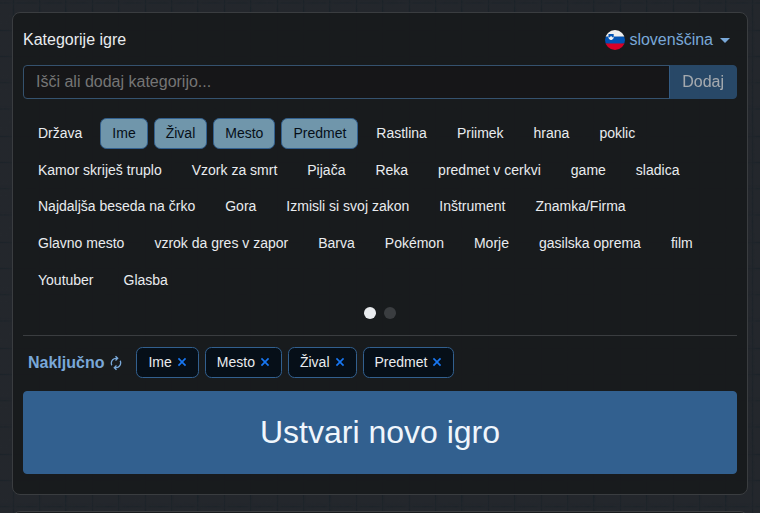Enable the Znamka/Firma category
760x513 pixels.
tap(580, 206)
